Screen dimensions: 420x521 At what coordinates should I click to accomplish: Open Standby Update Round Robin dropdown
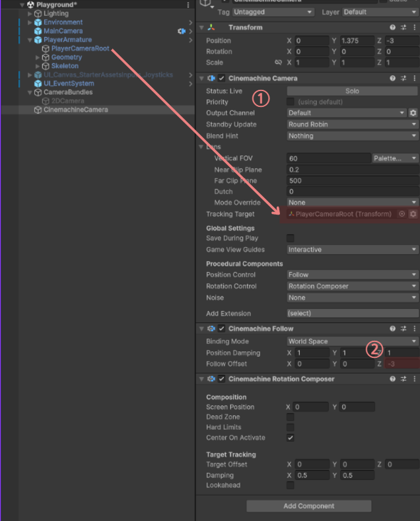(353, 124)
